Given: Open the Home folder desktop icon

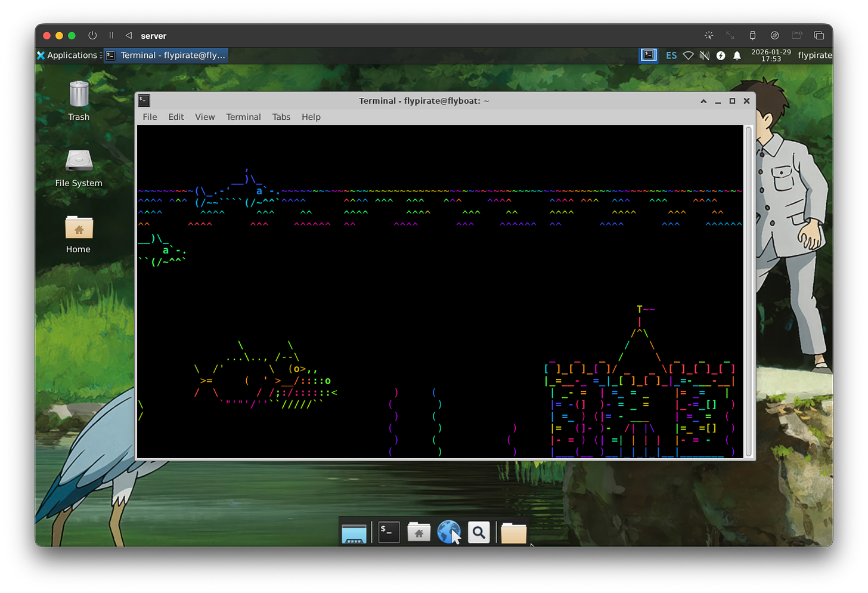Looking at the screenshot, I should (79, 234).
